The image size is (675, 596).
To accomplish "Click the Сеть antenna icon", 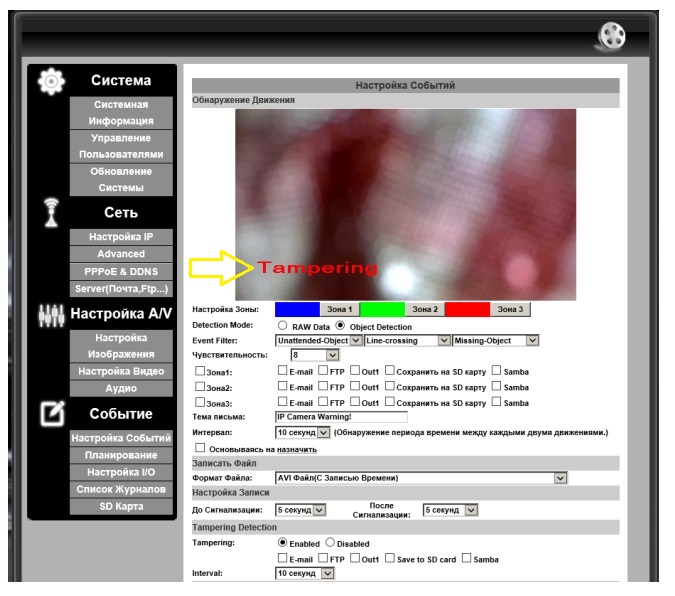I will tap(51, 212).
